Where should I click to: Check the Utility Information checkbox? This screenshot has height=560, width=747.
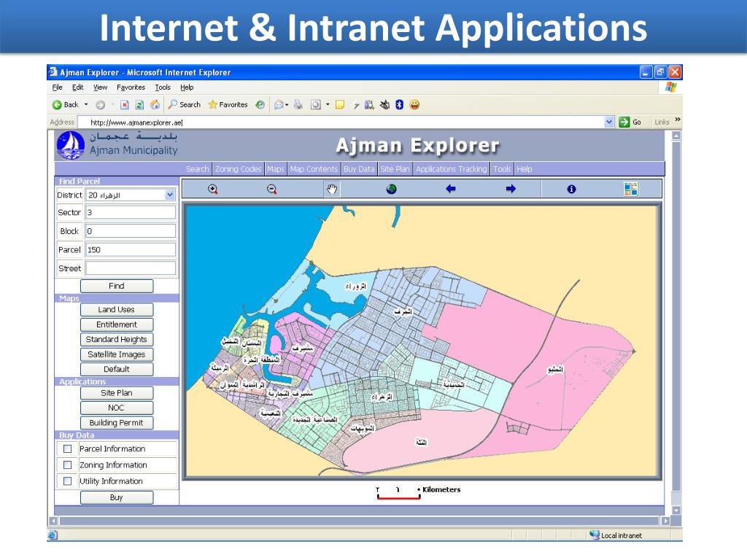coord(68,481)
